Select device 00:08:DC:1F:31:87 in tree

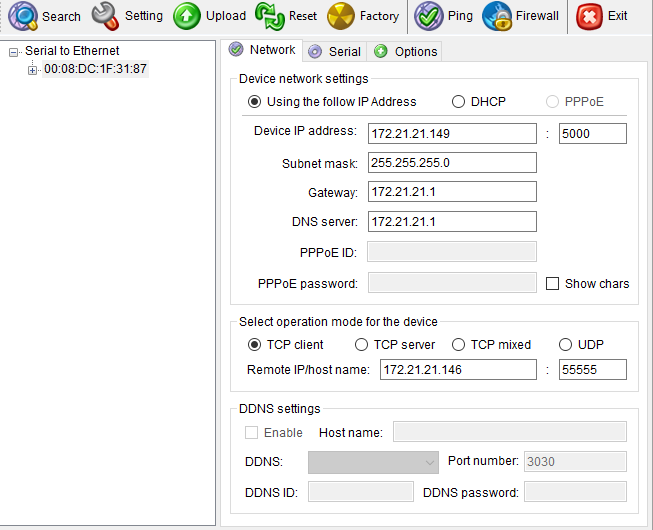[x=95, y=69]
